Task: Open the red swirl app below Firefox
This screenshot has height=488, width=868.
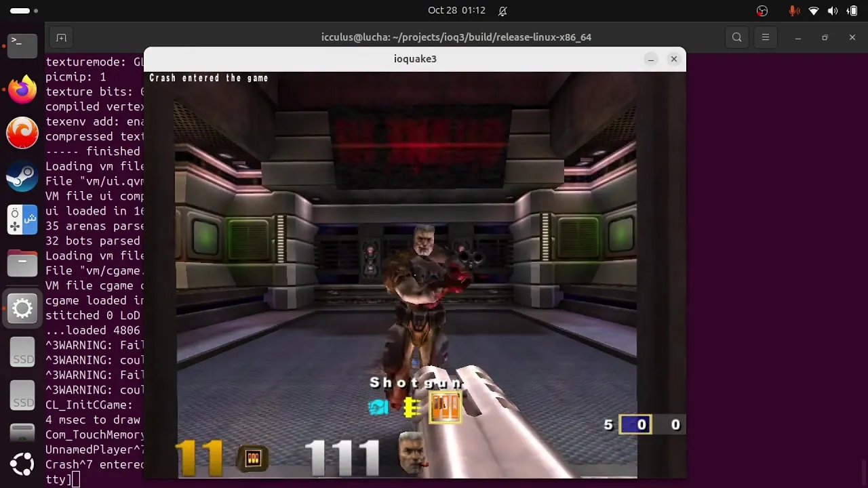Action: coord(22,133)
